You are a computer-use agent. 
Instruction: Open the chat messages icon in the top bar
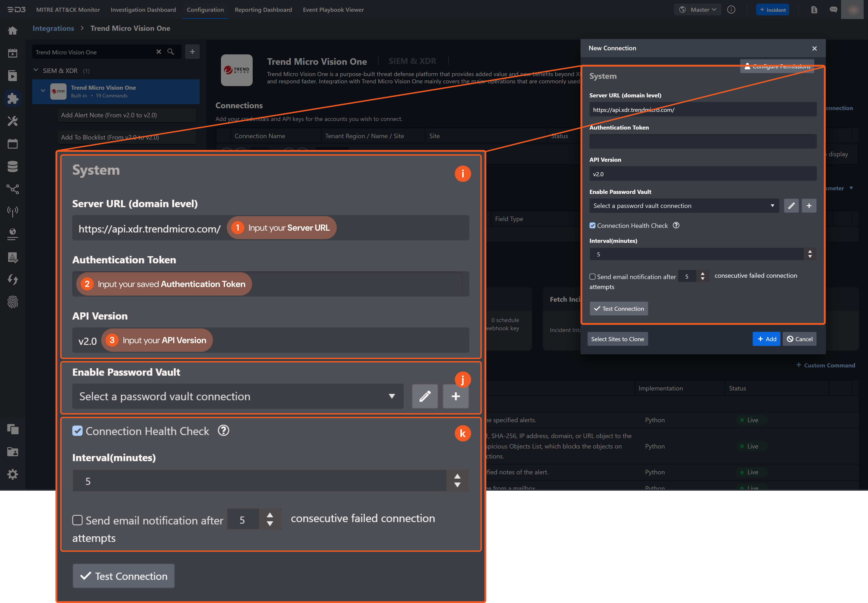833,10
